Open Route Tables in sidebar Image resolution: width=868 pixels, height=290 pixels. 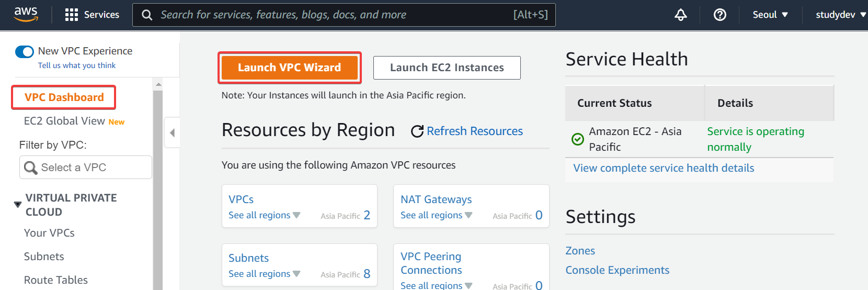pyautogui.click(x=56, y=280)
